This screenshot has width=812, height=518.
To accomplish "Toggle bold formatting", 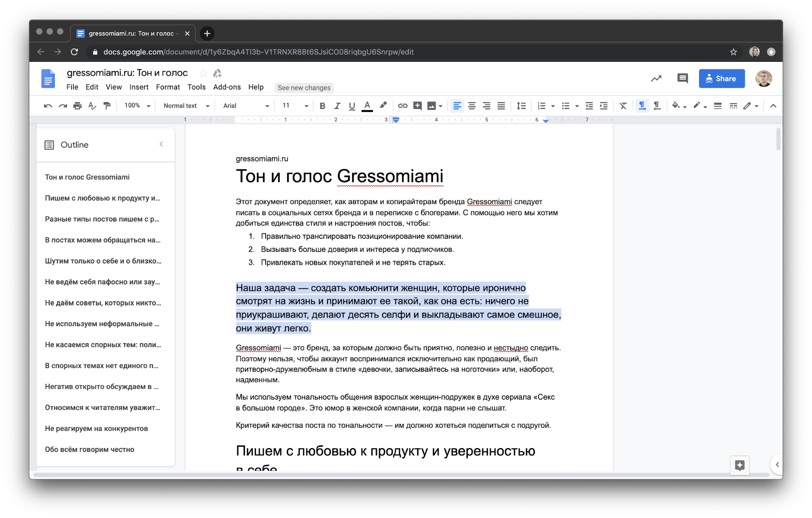I will click(x=323, y=106).
